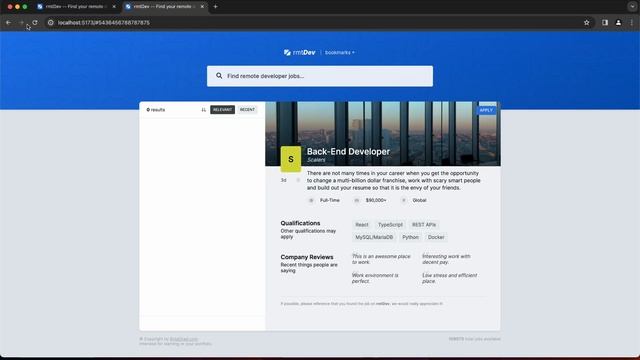Click the rmtDev logo
Screen dimensions: 640x360
(x=300, y=52)
